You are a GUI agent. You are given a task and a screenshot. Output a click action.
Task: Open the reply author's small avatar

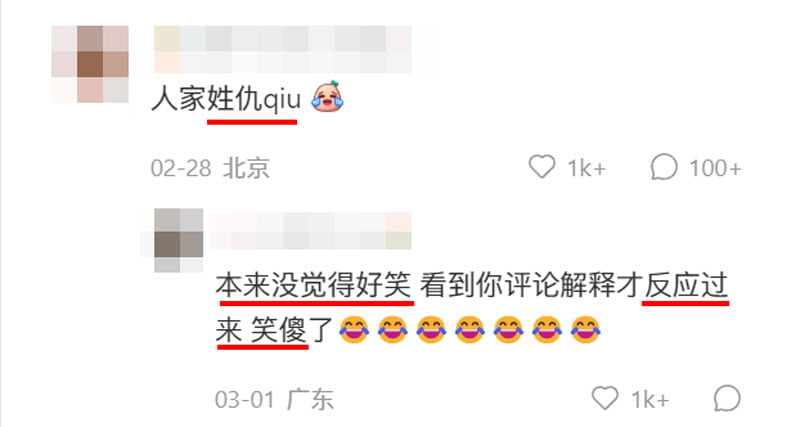[x=179, y=240]
